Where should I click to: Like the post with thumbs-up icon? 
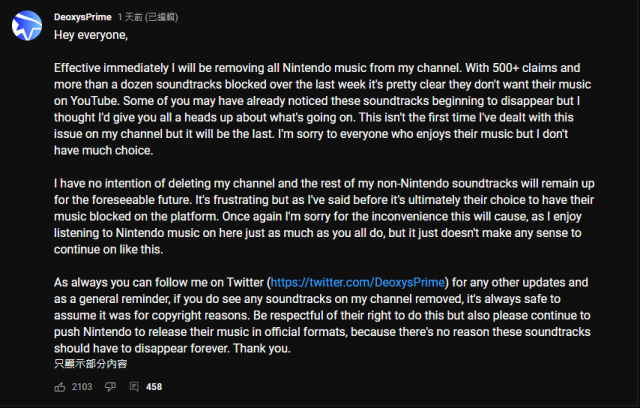pos(60,386)
